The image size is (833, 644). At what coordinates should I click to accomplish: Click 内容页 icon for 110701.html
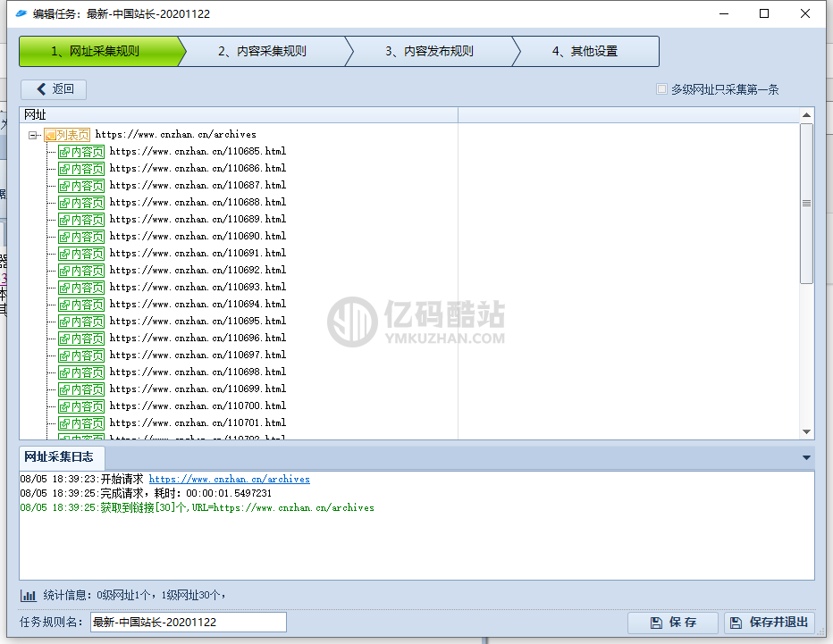(81, 423)
